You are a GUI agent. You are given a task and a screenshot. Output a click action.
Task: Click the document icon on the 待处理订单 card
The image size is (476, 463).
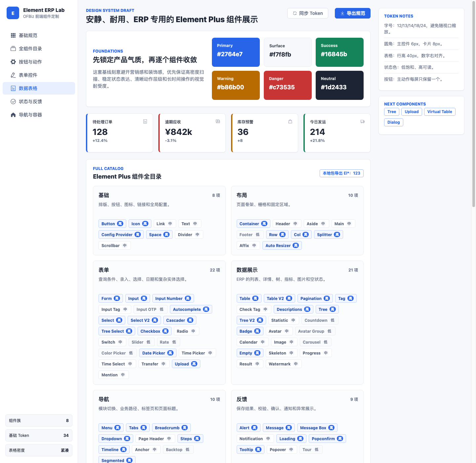(x=145, y=121)
